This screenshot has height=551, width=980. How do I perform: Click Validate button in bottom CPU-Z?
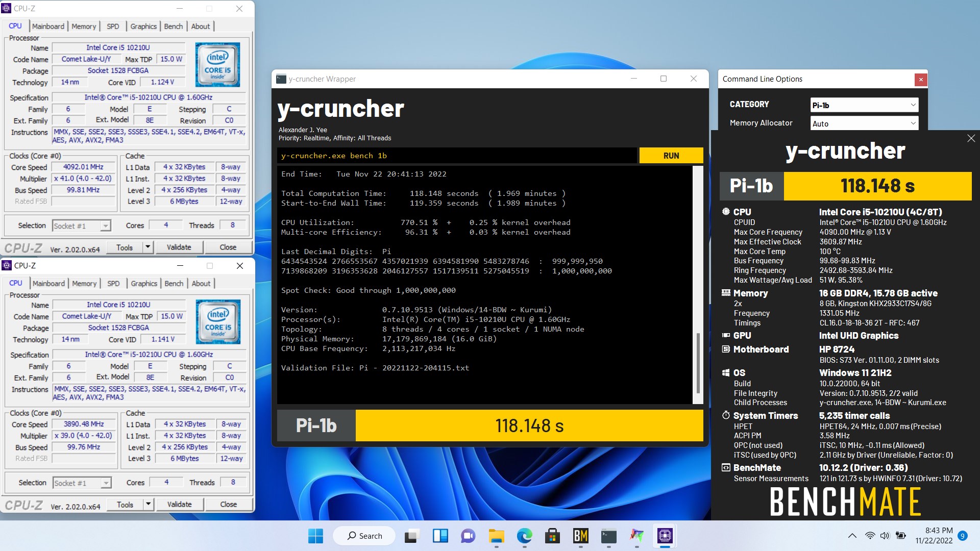(179, 505)
